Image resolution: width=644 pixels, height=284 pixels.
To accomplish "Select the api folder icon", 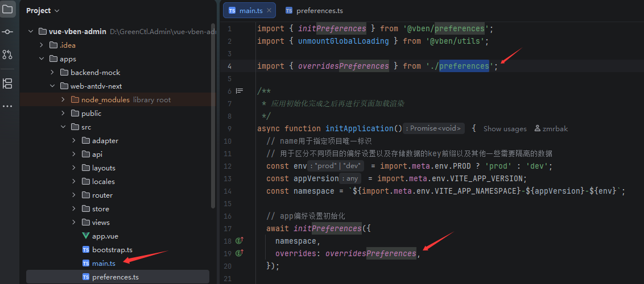I will click(85, 154).
